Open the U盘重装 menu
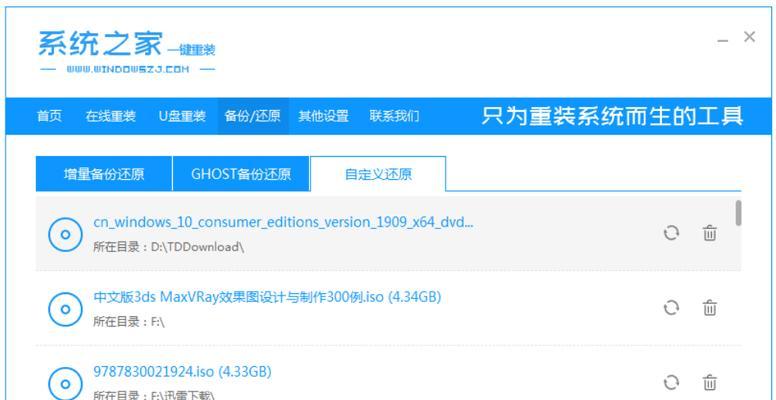This screenshot has width=776, height=400. point(182,116)
